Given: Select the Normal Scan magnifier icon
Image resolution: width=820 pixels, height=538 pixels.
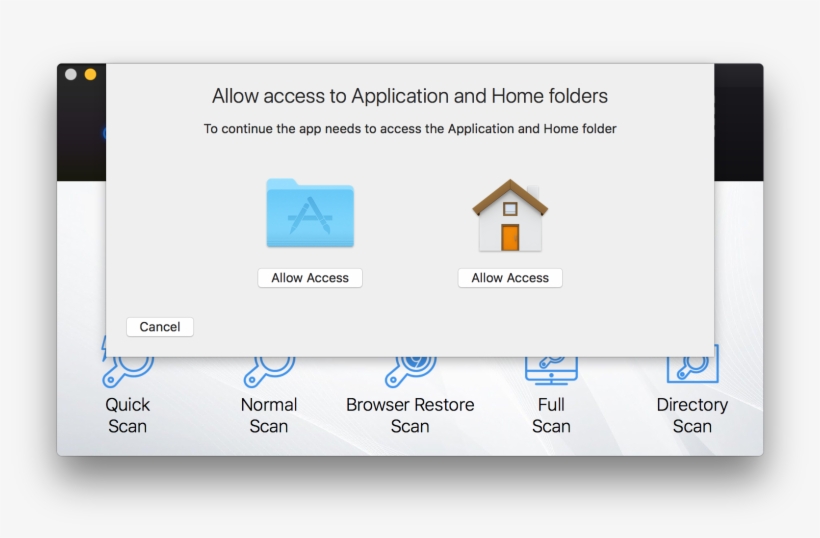Looking at the screenshot, I should pyautogui.click(x=269, y=368).
